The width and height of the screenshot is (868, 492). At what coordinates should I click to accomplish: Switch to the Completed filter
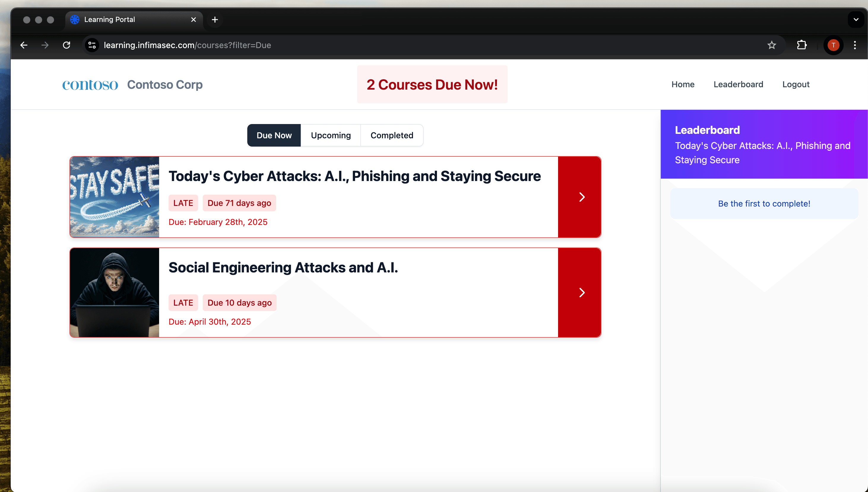(392, 135)
